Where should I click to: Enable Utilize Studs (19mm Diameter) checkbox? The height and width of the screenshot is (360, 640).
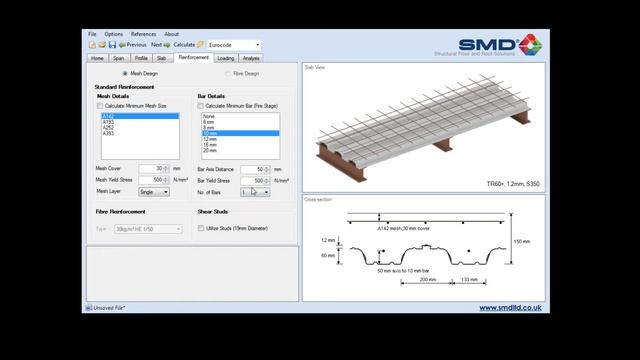[201, 228]
